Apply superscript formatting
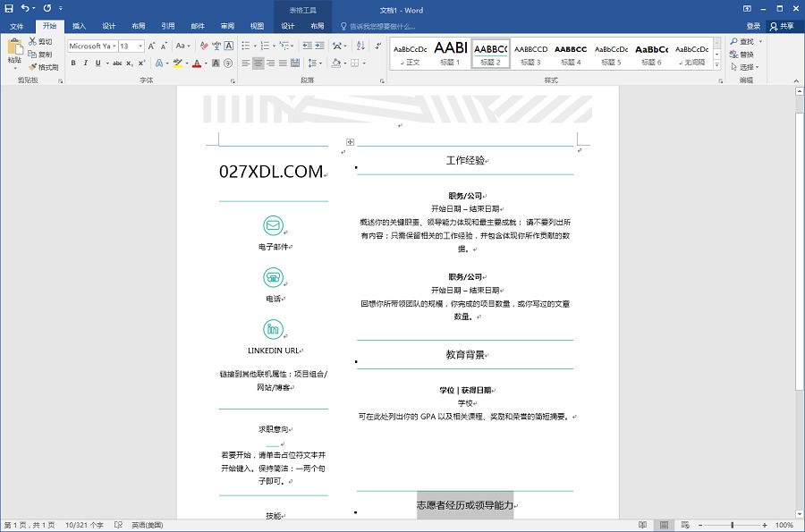This screenshot has height=532, width=805. (x=140, y=63)
